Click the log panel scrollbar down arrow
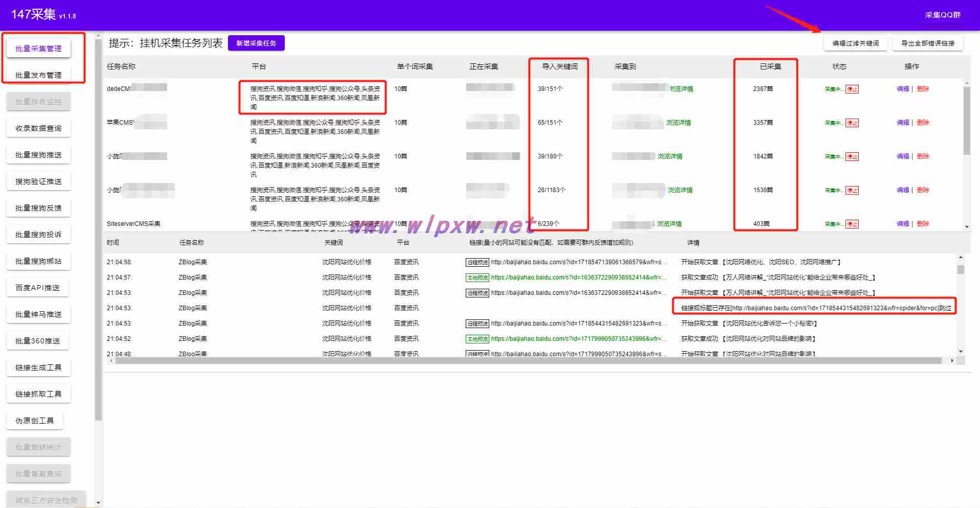This screenshot has width=980, height=508. point(961,352)
